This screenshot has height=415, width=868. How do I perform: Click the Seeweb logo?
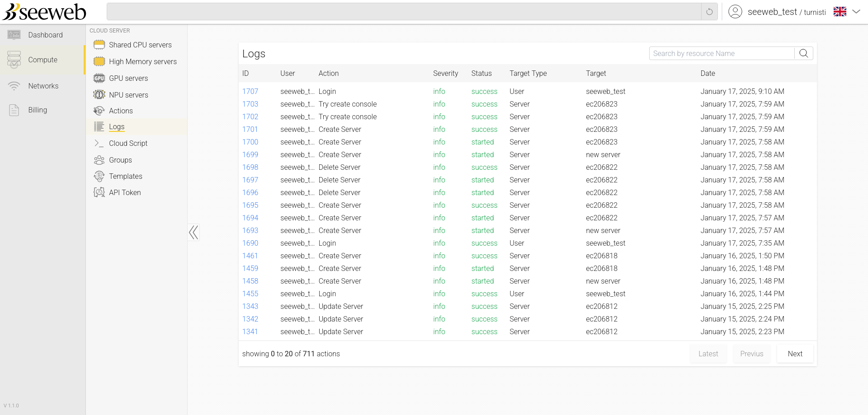(x=44, y=12)
